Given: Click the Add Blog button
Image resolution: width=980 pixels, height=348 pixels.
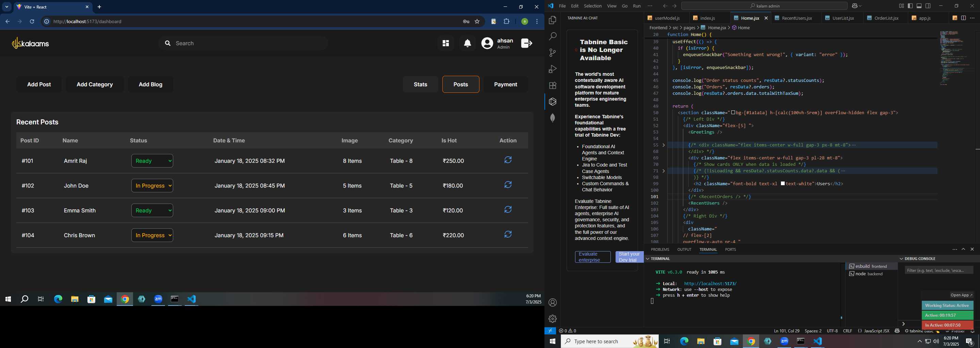Looking at the screenshot, I should point(151,84).
